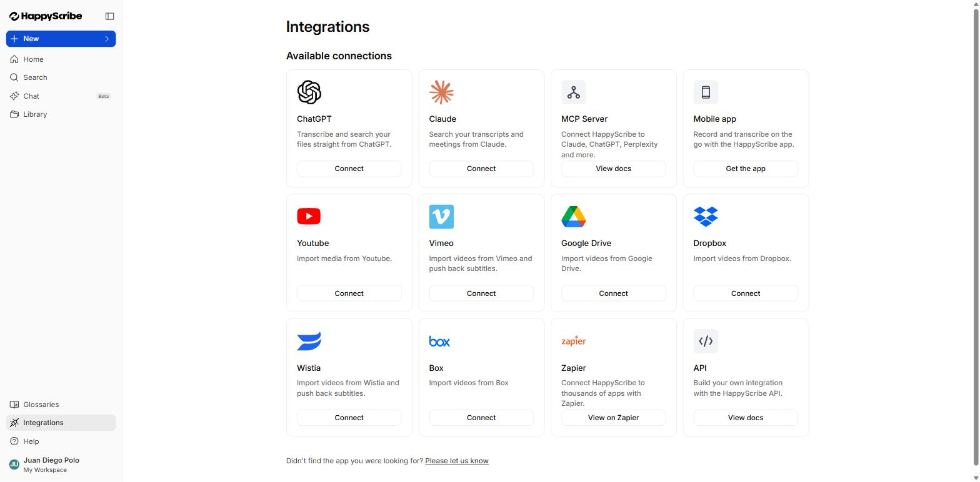The width and height of the screenshot is (980, 482).
Task: Click Get the app button
Action: pos(746,169)
